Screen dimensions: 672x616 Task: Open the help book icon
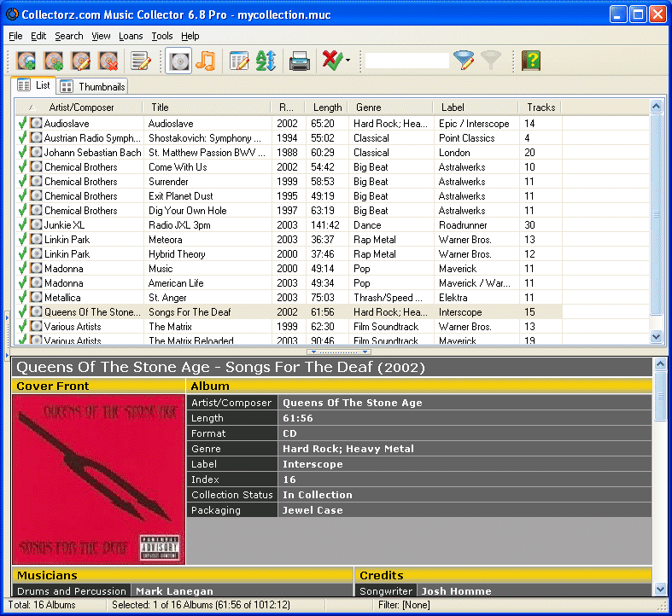tap(531, 61)
